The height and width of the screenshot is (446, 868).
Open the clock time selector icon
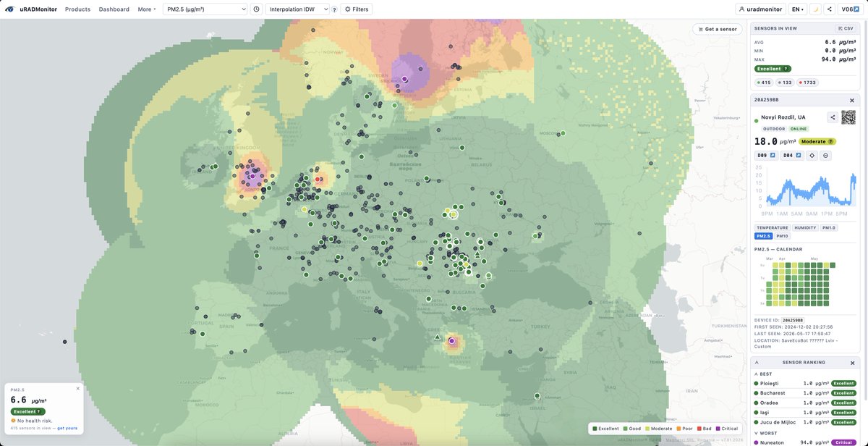click(x=256, y=9)
